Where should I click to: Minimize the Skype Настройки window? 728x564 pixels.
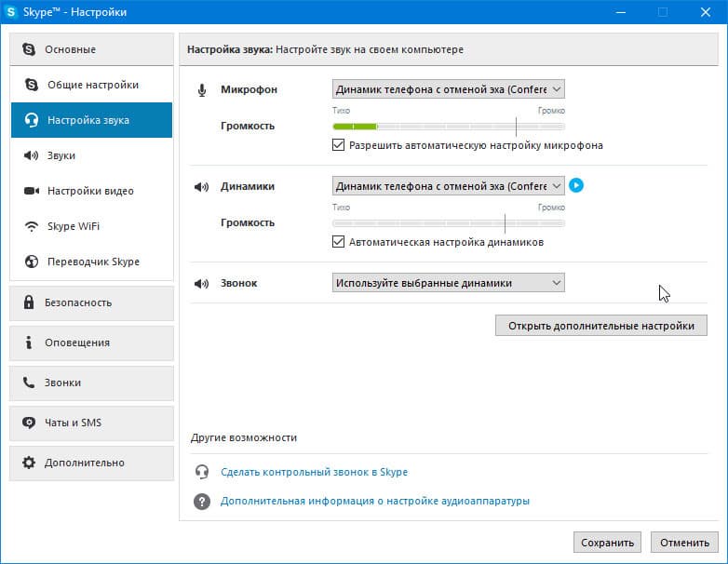point(620,12)
